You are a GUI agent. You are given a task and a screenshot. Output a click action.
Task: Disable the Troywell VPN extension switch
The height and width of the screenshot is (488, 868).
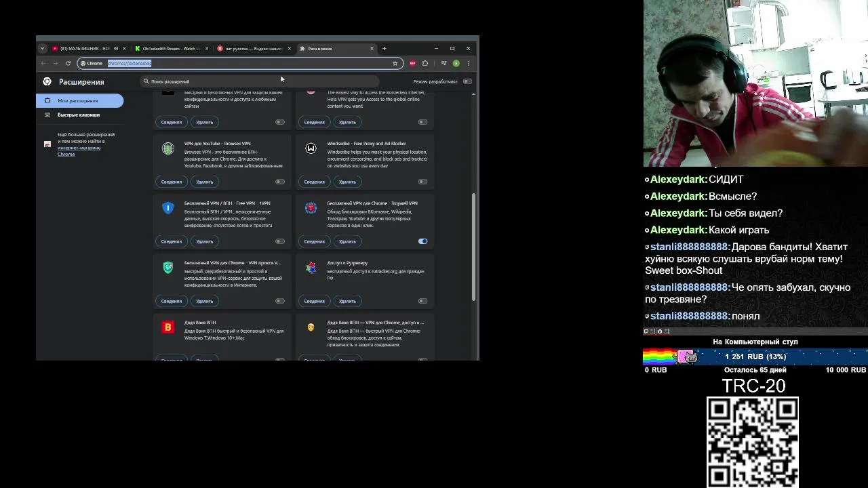(422, 241)
